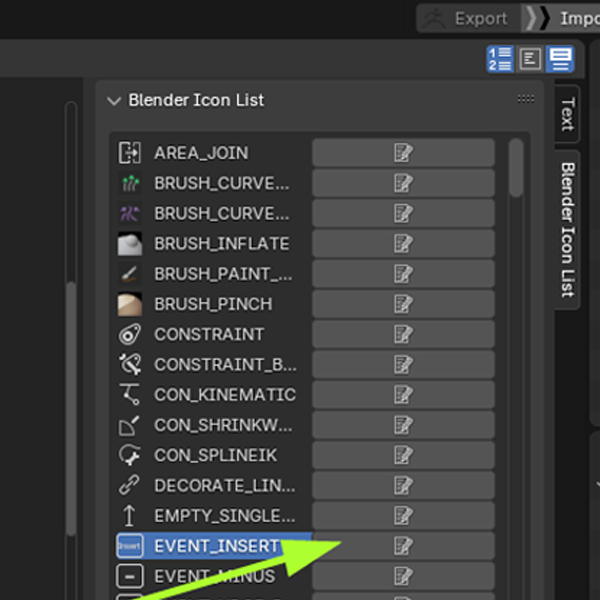Select the CONSTRAINT_B... list row
The width and height of the screenshot is (600, 600).
[x=214, y=364]
